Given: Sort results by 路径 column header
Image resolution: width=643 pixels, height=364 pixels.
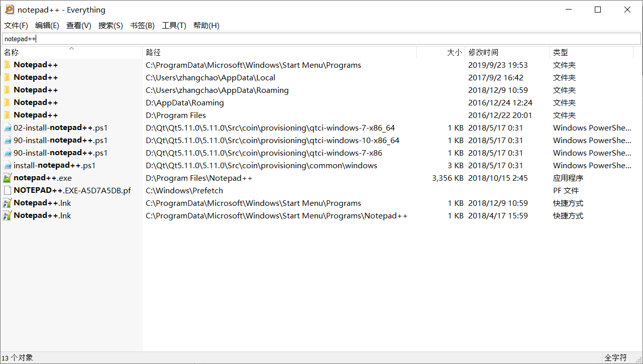Looking at the screenshot, I should tap(280, 52).
